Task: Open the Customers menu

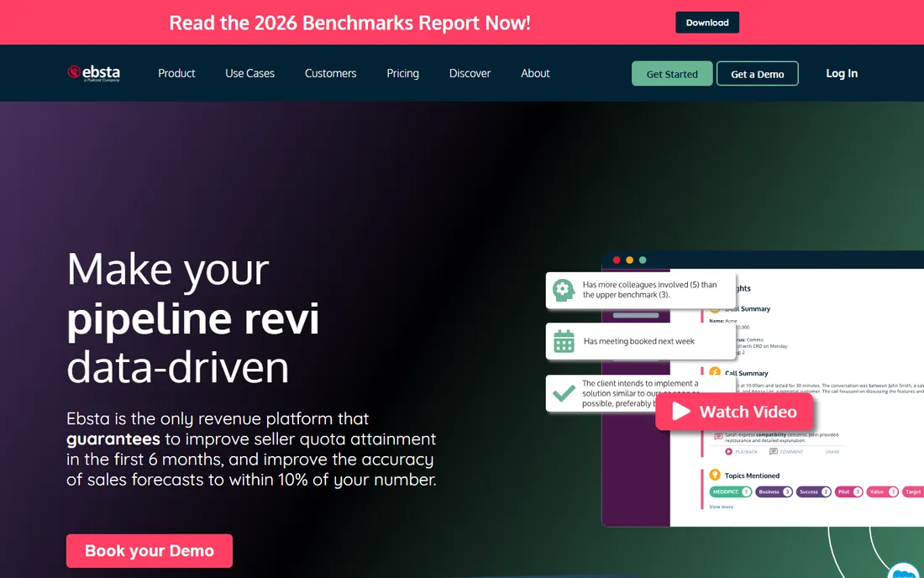Action: tap(331, 73)
